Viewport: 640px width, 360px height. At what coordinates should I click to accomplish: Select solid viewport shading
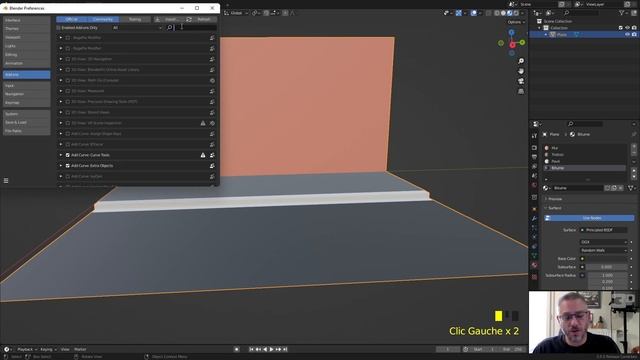(503, 13)
